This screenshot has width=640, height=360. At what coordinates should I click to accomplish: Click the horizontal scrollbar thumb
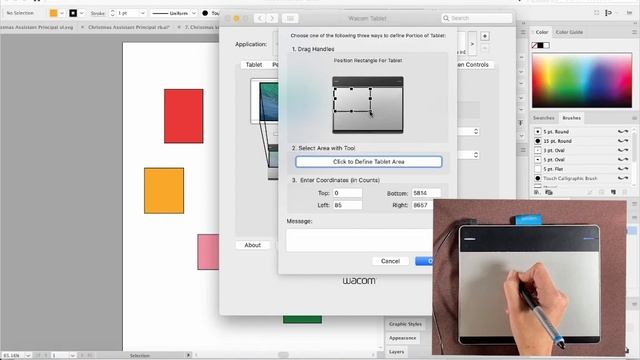(x=283, y=355)
